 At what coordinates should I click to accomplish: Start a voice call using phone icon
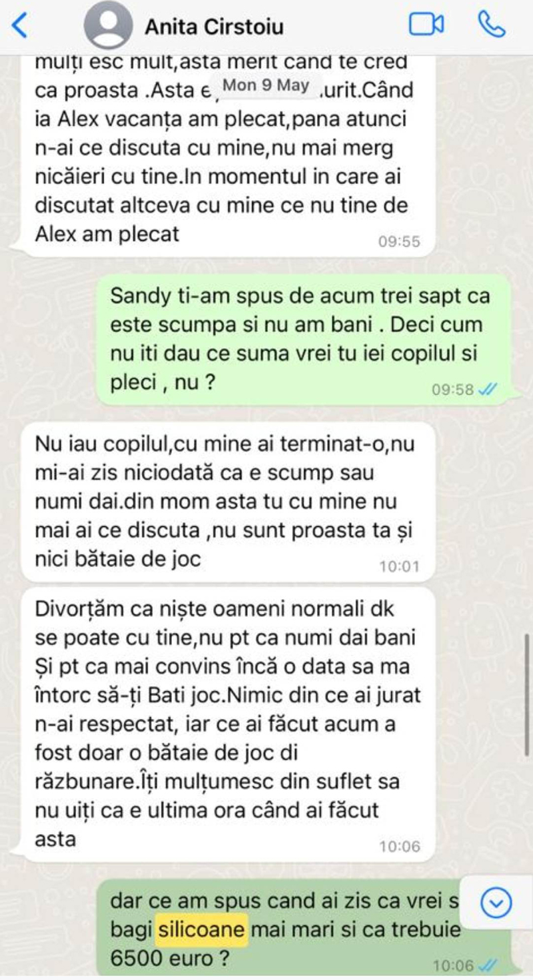click(x=492, y=25)
